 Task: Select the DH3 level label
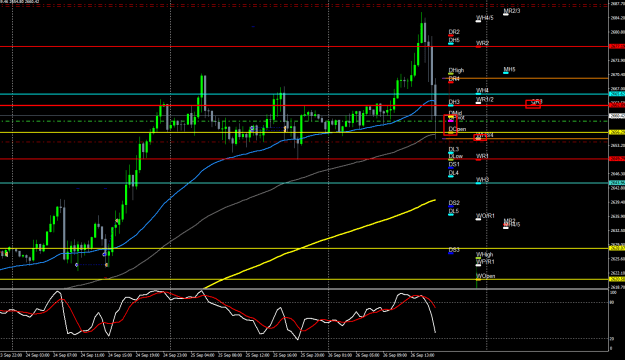pyautogui.click(x=454, y=102)
